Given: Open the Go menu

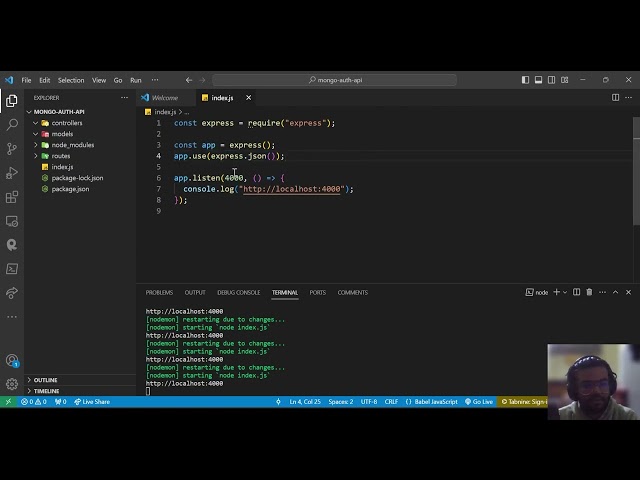Looking at the screenshot, I should [118, 80].
